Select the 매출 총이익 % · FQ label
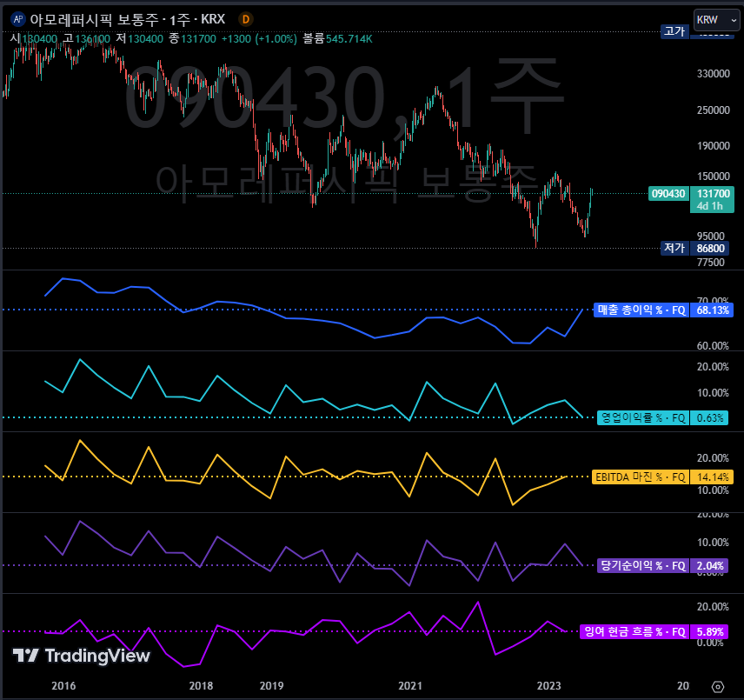Image resolution: width=744 pixels, height=700 pixels. [x=641, y=310]
